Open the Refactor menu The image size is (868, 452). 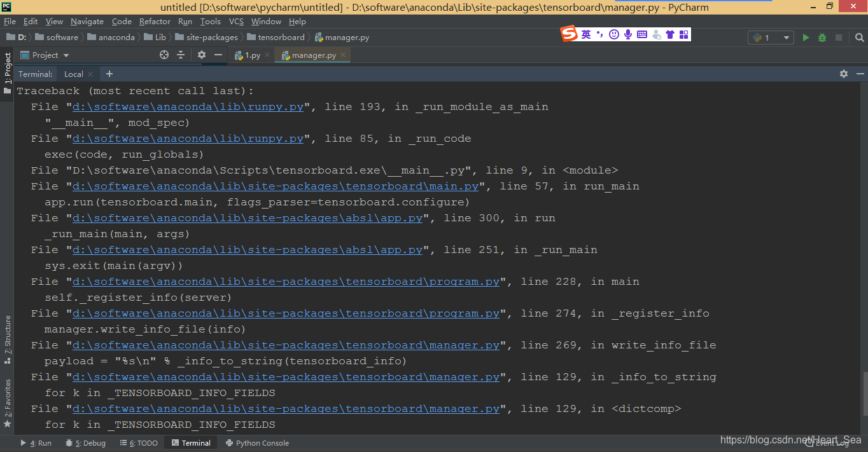tap(155, 21)
